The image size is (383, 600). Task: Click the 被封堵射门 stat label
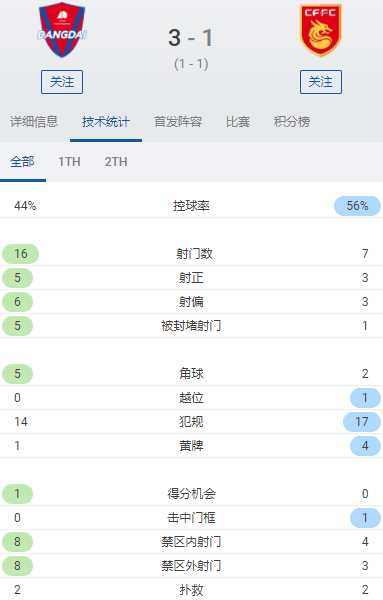191,326
